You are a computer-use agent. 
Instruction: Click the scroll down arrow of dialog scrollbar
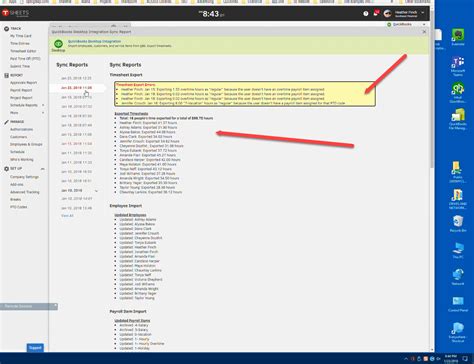(x=432, y=350)
